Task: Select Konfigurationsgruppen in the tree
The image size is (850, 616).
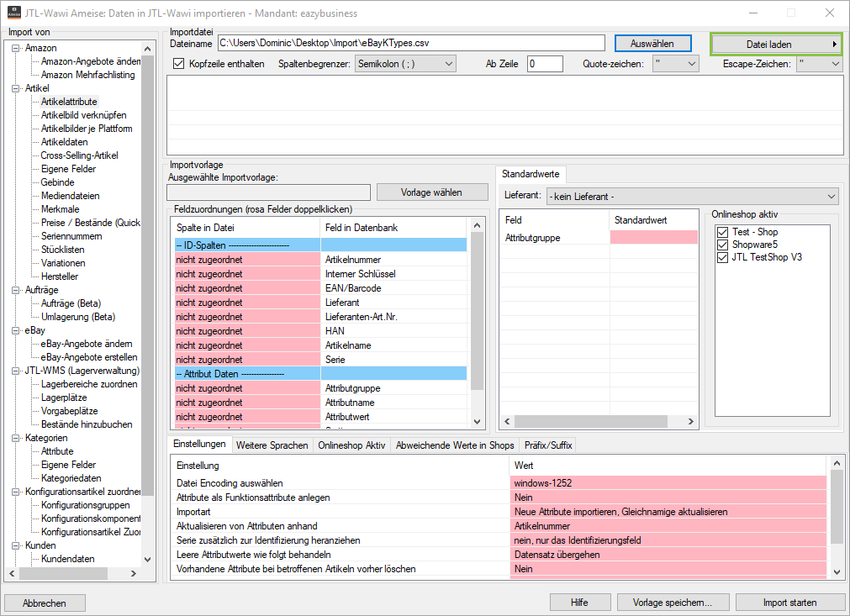Action: [85, 505]
